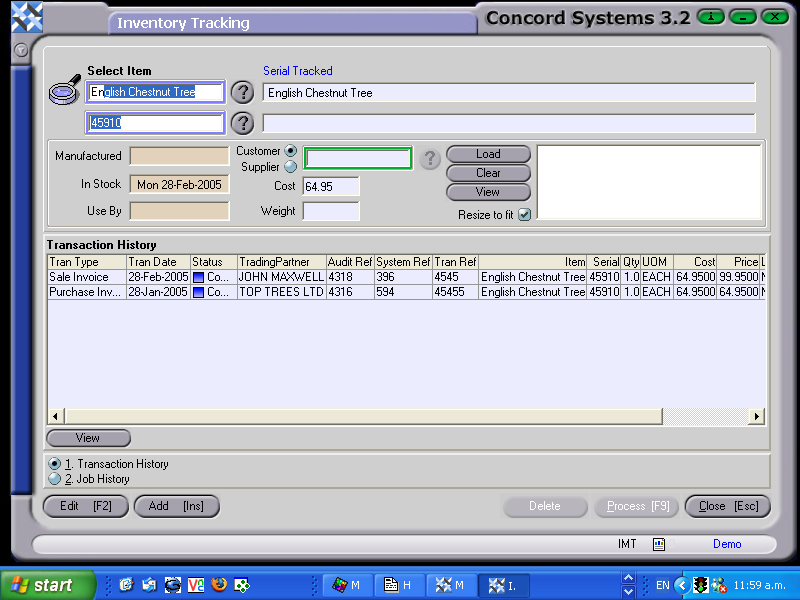Open the EN language selector
This screenshot has height=600, width=800.
662,585
